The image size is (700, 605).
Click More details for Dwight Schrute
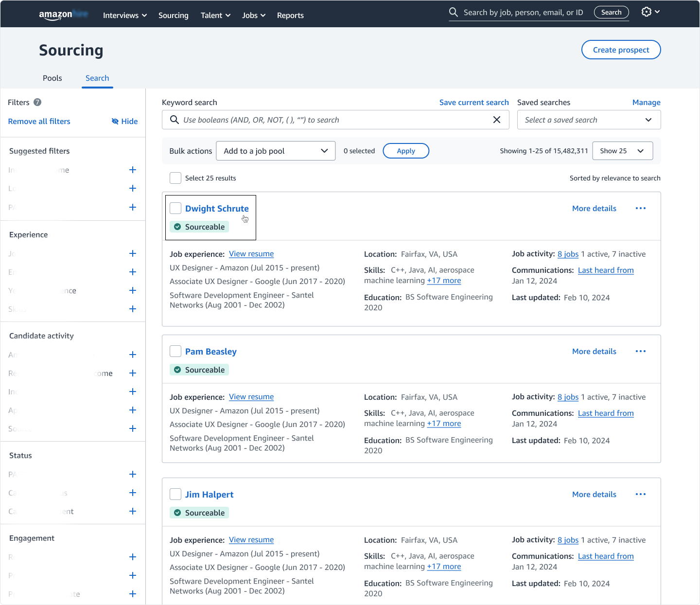[594, 208]
